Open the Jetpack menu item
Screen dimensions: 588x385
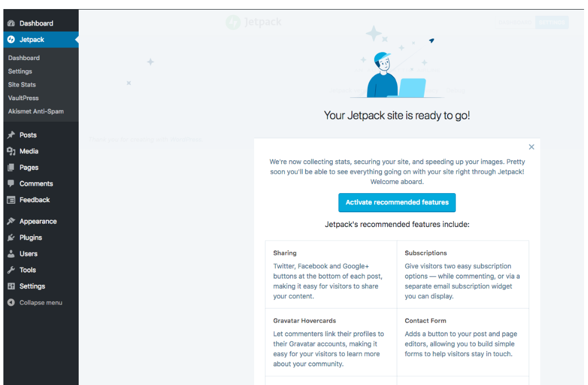tap(32, 40)
